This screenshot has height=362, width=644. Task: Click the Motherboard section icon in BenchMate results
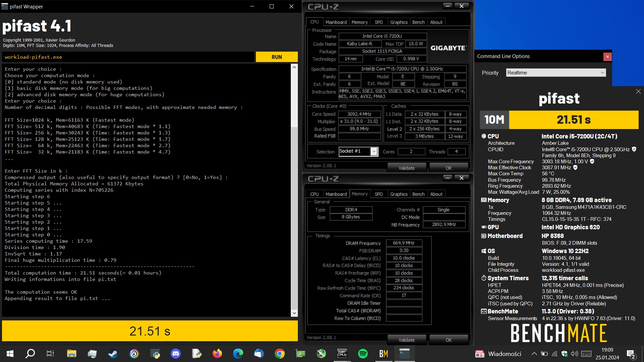(484, 236)
